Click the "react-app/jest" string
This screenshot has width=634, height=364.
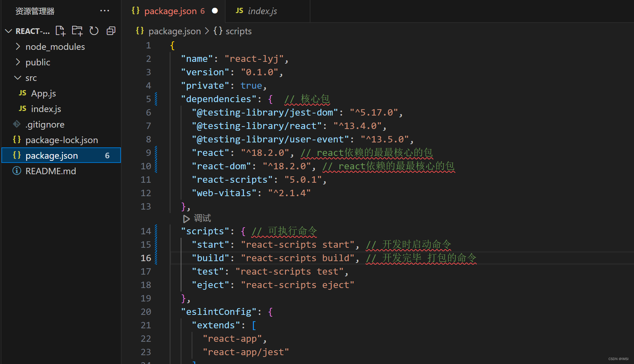[x=246, y=352]
